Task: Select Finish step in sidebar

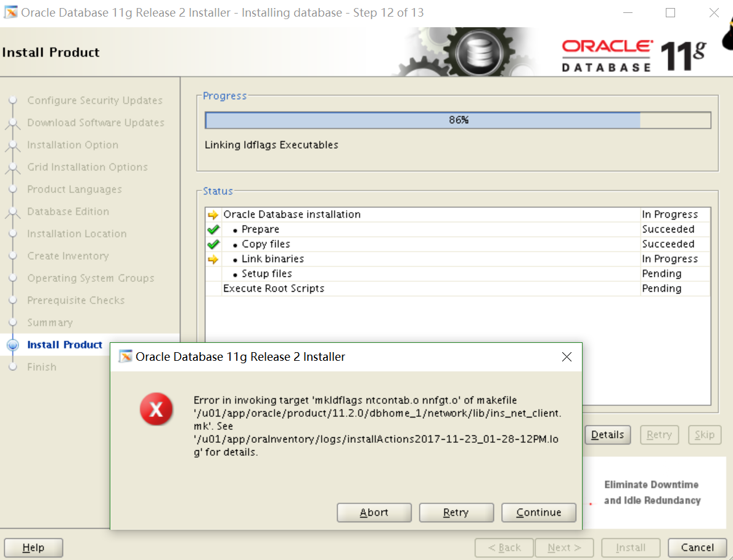Action: point(41,367)
